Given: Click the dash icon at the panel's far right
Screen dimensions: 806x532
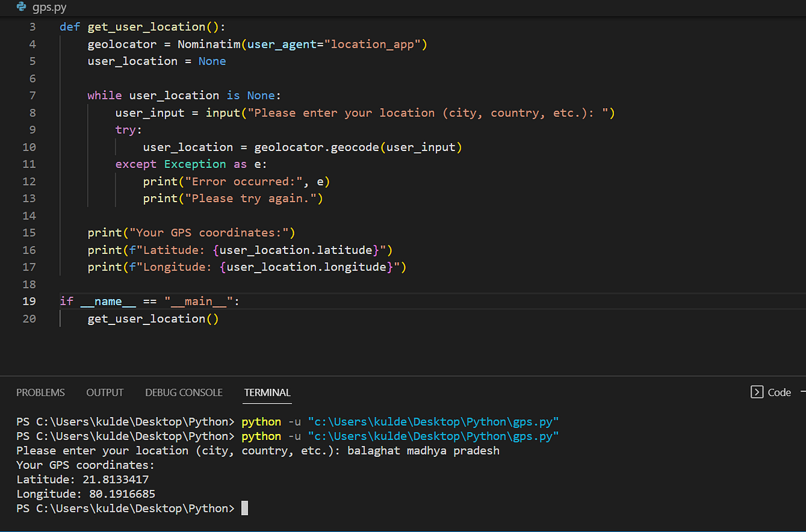Looking at the screenshot, I should [802, 392].
